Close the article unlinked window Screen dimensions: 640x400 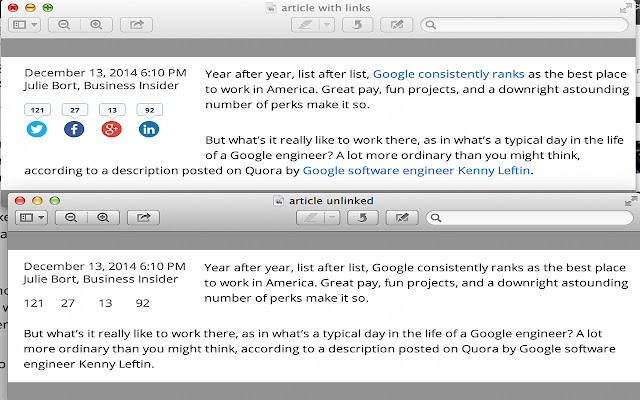20,201
